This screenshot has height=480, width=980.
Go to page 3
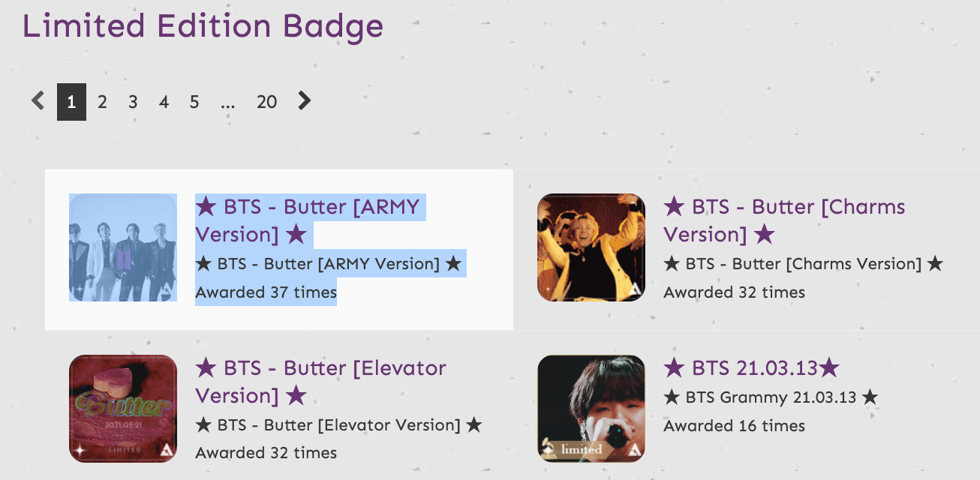(133, 102)
